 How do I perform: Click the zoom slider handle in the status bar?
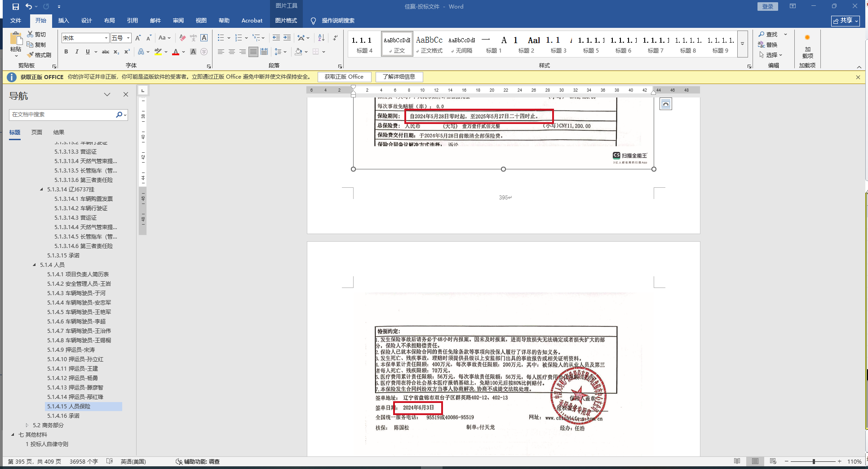(x=814, y=461)
